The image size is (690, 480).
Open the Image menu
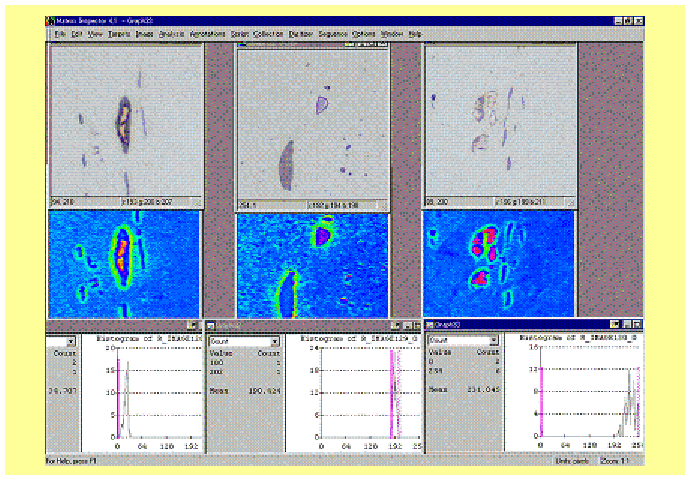144,34
